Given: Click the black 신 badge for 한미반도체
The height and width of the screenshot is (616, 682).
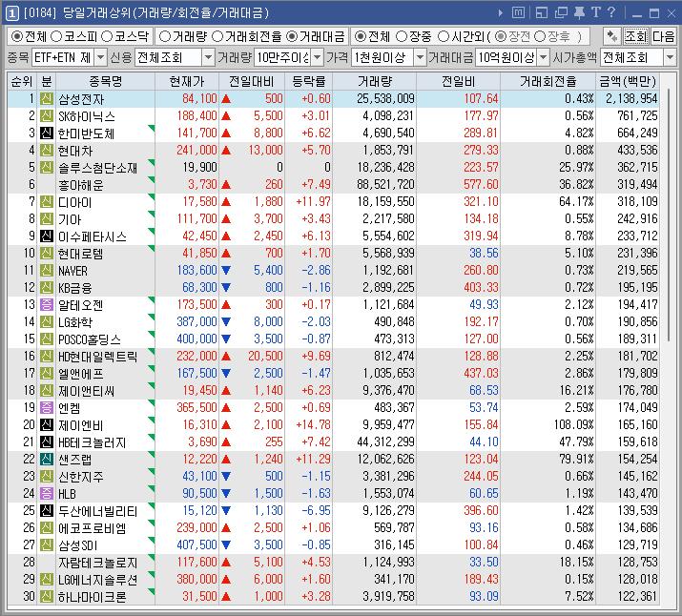Looking at the screenshot, I should tap(47, 133).
